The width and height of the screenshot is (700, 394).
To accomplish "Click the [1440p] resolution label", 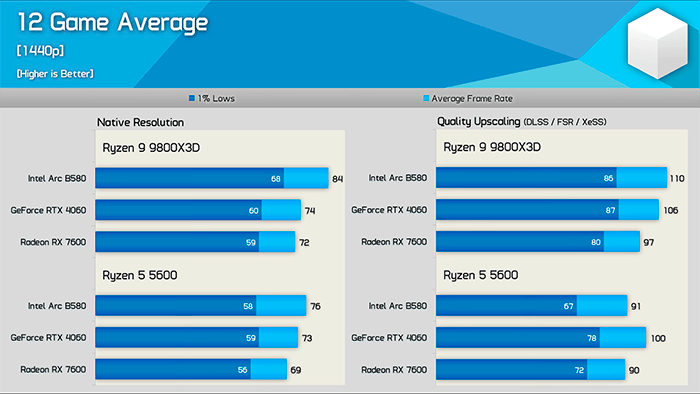I will point(40,51).
